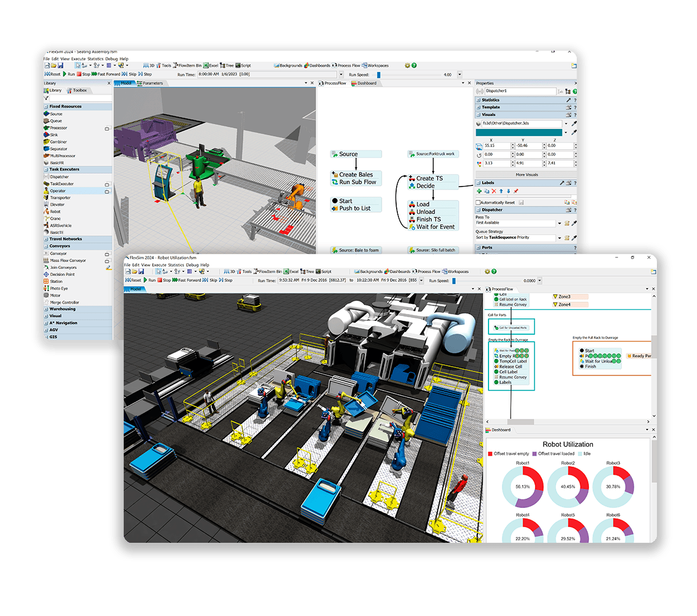Click Fast Forward in the Seating Assembly window

click(106, 74)
